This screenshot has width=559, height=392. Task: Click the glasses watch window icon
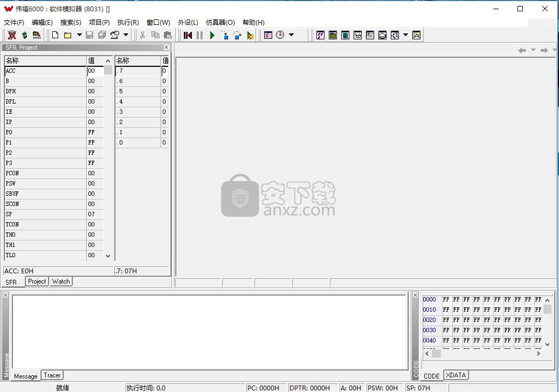point(357,35)
